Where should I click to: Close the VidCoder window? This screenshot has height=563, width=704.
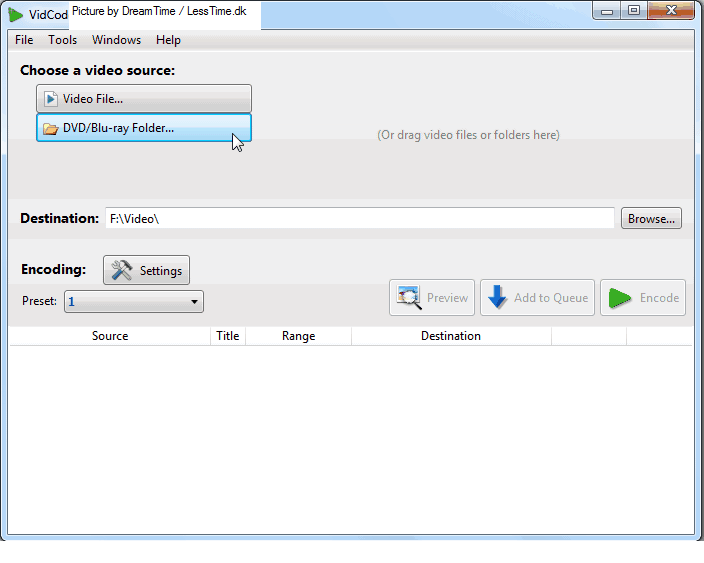click(x=671, y=11)
